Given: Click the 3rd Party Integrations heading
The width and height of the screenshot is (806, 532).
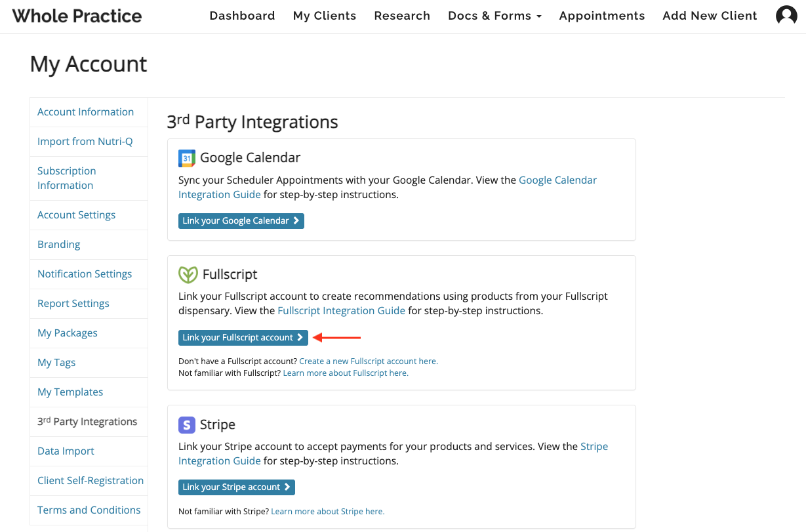Looking at the screenshot, I should click(x=252, y=122).
